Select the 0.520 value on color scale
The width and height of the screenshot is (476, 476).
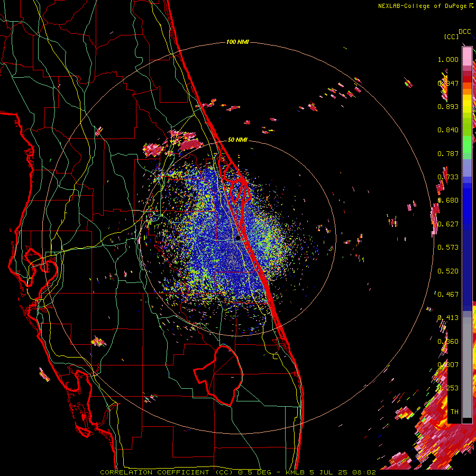[x=448, y=271]
